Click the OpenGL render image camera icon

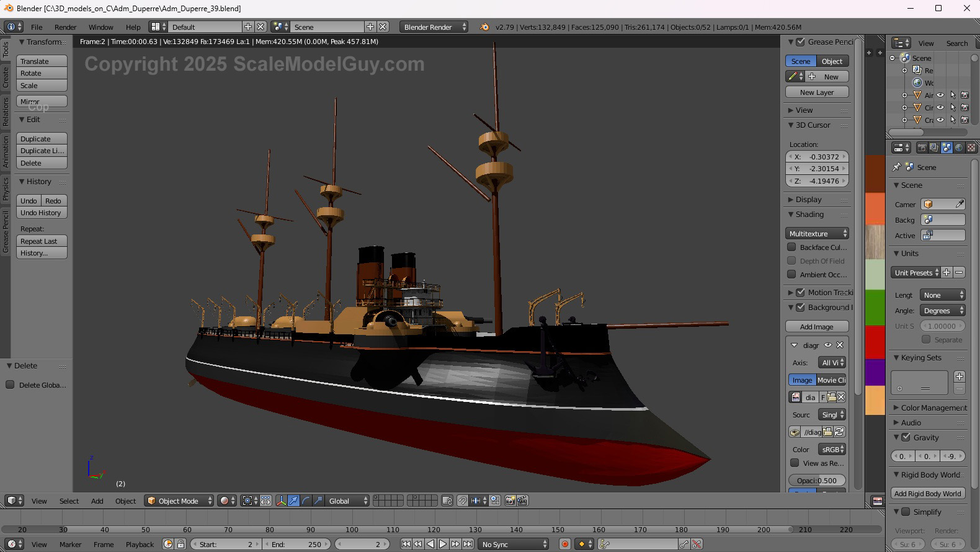pyautogui.click(x=510, y=501)
